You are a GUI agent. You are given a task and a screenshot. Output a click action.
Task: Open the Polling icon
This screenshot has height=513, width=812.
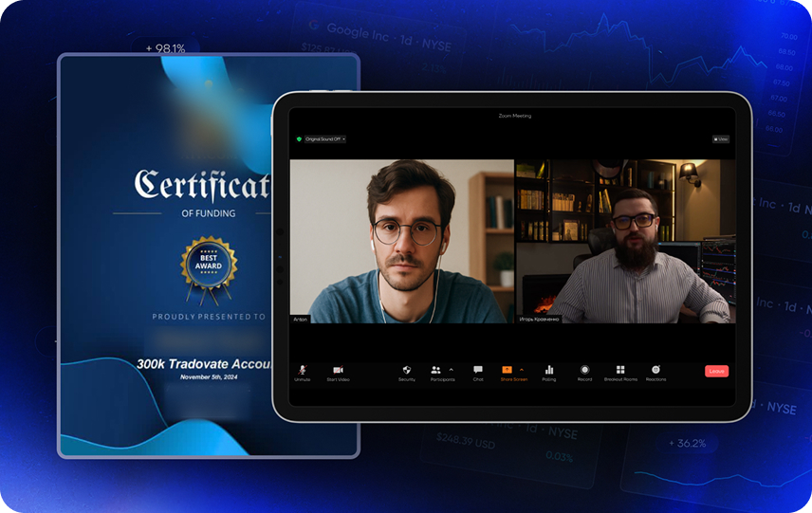pyautogui.click(x=549, y=370)
